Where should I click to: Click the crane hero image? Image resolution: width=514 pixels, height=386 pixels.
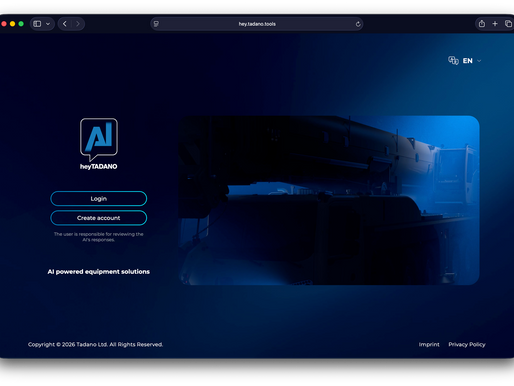[x=329, y=200]
